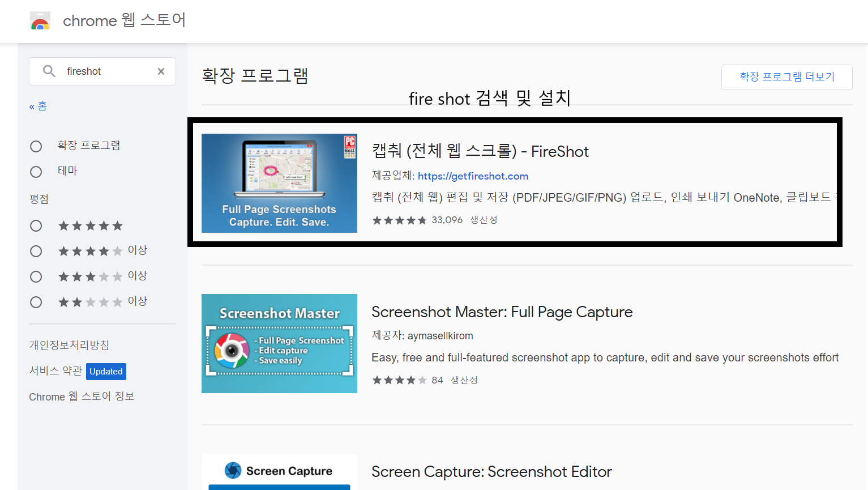Clear the fireshot search with X

(x=161, y=71)
